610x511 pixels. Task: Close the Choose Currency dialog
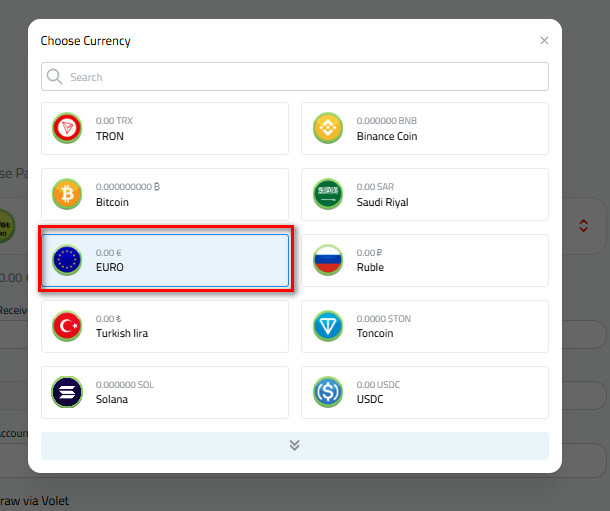click(x=544, y=40)
